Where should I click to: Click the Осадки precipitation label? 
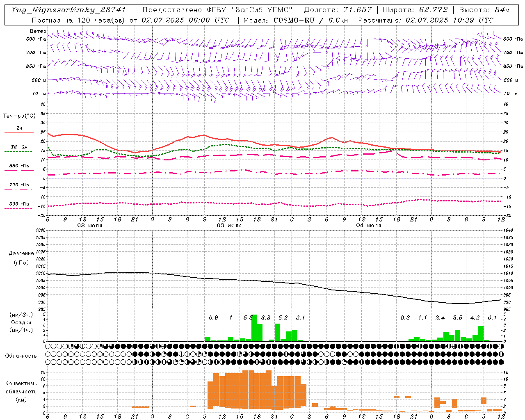[x=21, y=322]
